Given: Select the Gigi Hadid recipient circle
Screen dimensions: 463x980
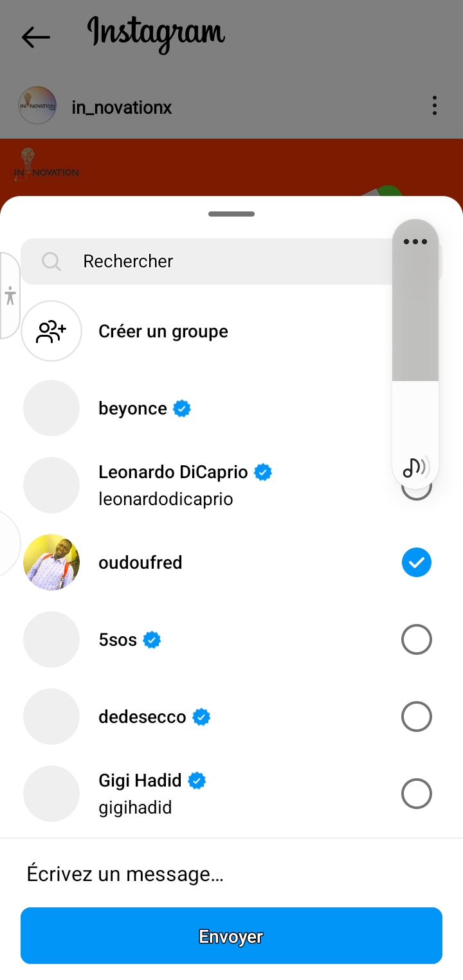Looking at the screenshot, I should pyautogui.click(x=416, y=794).
